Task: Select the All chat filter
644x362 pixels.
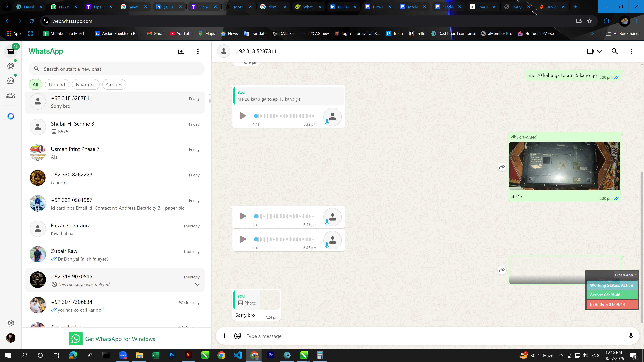Action: pos(35,85)
